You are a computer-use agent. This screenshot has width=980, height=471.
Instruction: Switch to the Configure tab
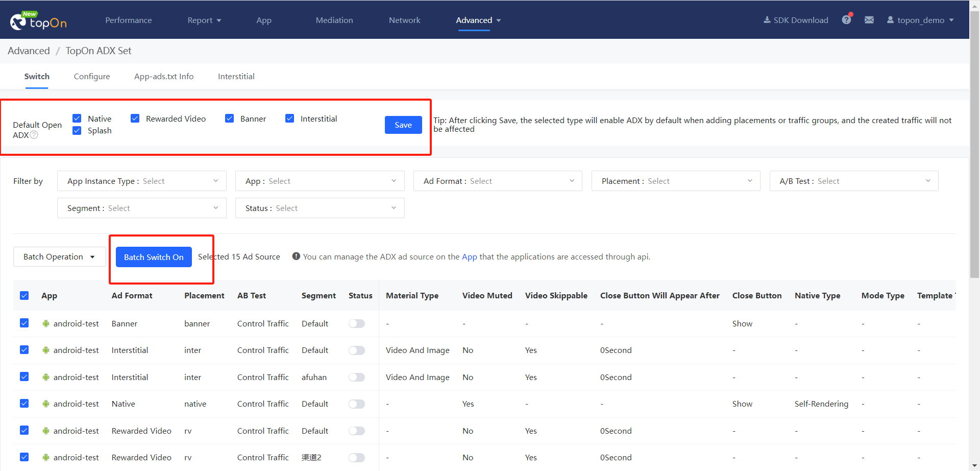(x=92, y=76)
